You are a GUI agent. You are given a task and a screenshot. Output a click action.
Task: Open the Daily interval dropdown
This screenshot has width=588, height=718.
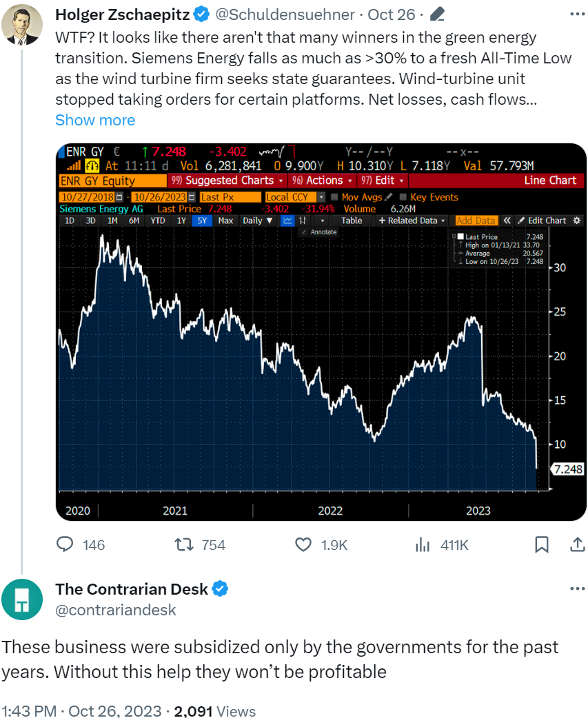[258, 220]
